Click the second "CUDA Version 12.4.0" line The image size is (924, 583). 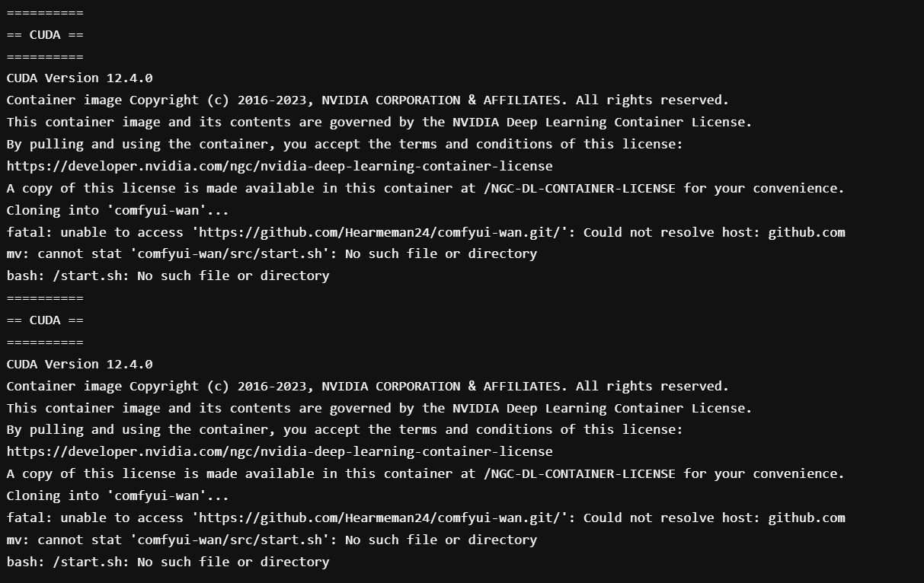(79, 364)
